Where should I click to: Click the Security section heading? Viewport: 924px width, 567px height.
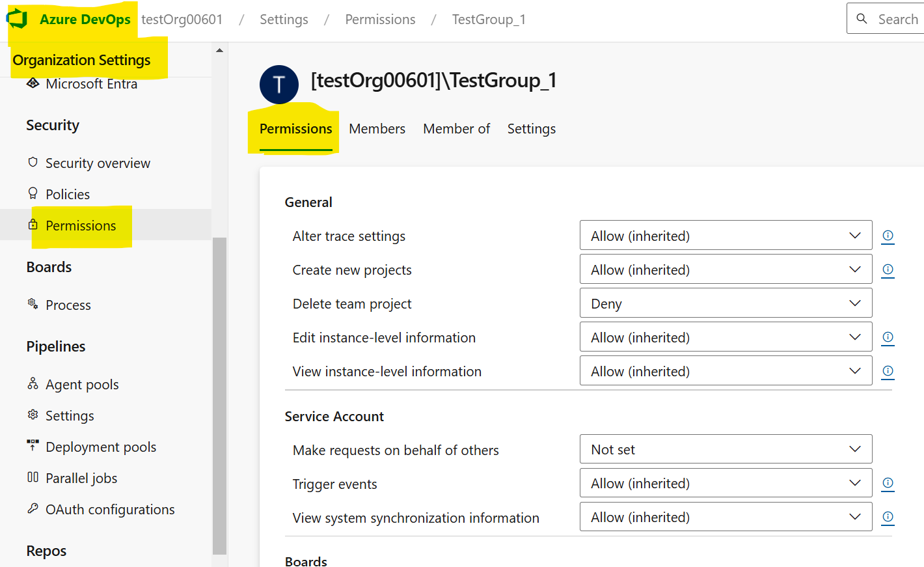coord(53,125)
